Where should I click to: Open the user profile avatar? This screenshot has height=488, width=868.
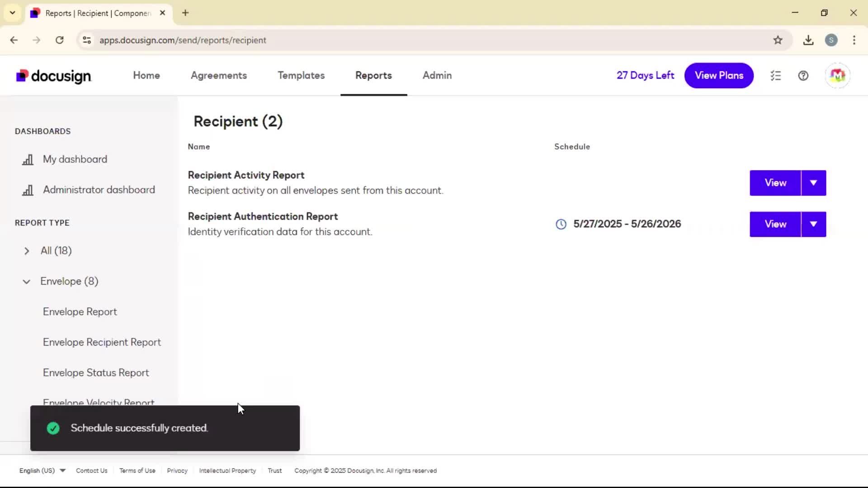tap(837, 75)
